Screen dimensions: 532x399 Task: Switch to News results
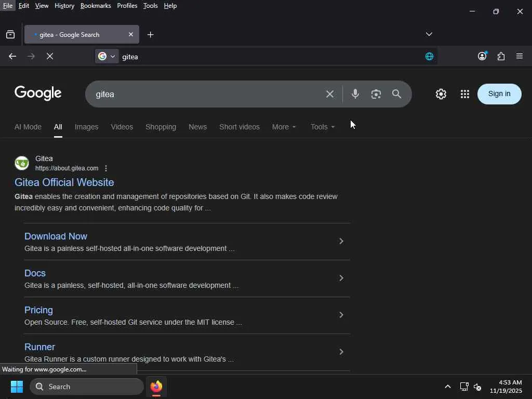[198, 127]
